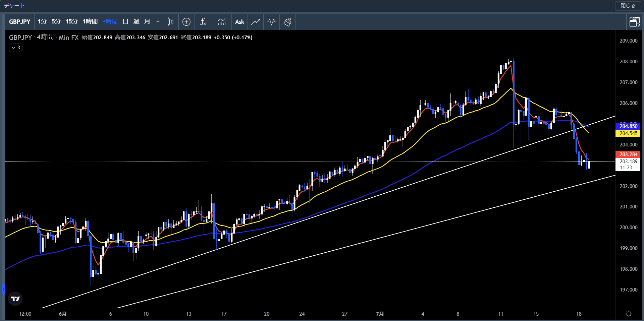Toggle the Ask price button
The width and height of the screenshot is (644, 321).
click(239, 22)
